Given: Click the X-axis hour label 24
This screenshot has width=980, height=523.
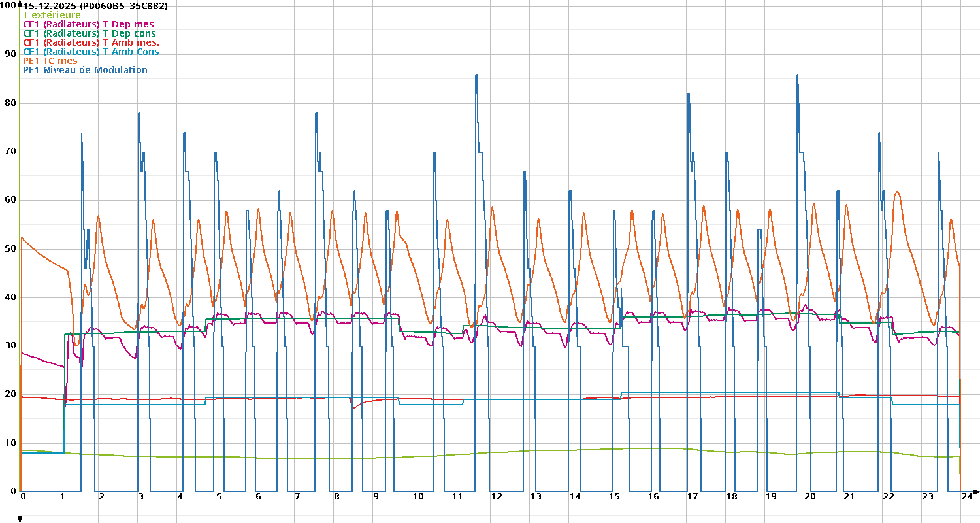Looking at the screenshot, I should click(967, 497).
